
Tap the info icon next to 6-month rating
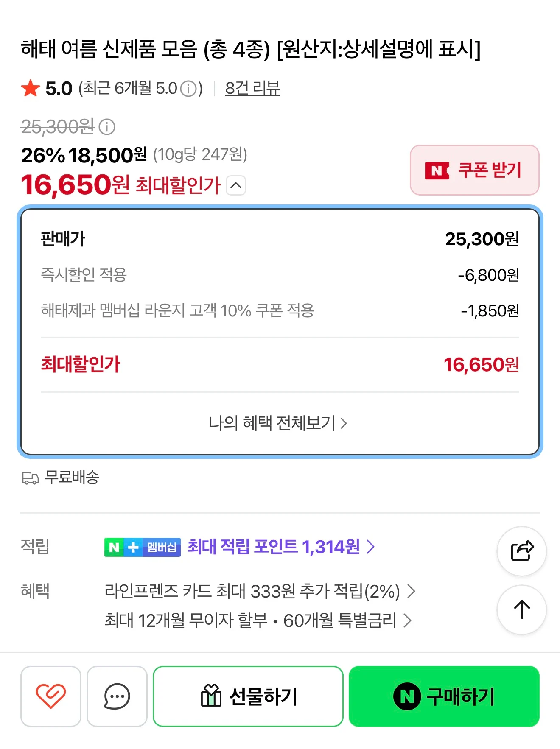pos(188,89)
